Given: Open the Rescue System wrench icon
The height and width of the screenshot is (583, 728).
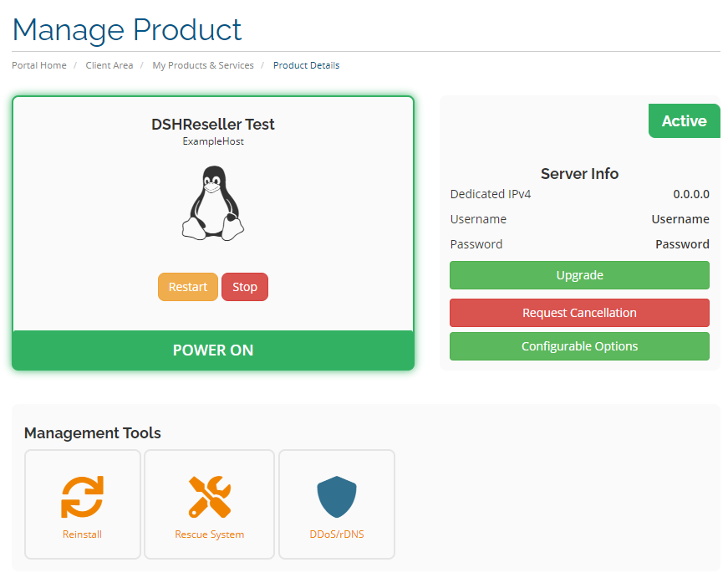Looking at the screenshot, I should (x=209, y=497).
